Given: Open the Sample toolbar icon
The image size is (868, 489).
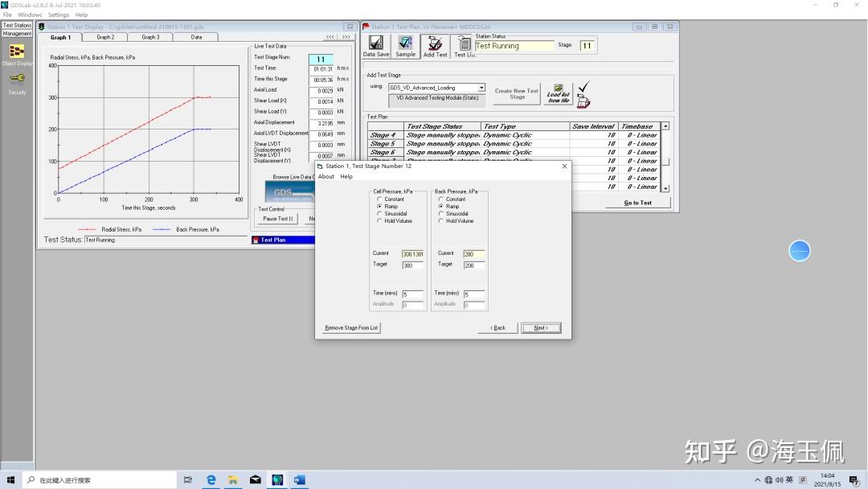Looking at the screenshot, I should [405, 45].
